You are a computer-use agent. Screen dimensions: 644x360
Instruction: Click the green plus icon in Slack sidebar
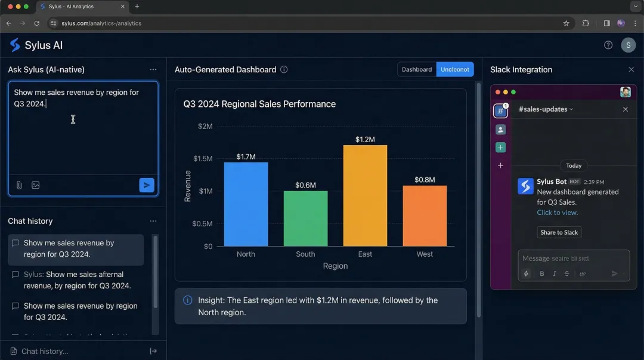pos(500,147)
